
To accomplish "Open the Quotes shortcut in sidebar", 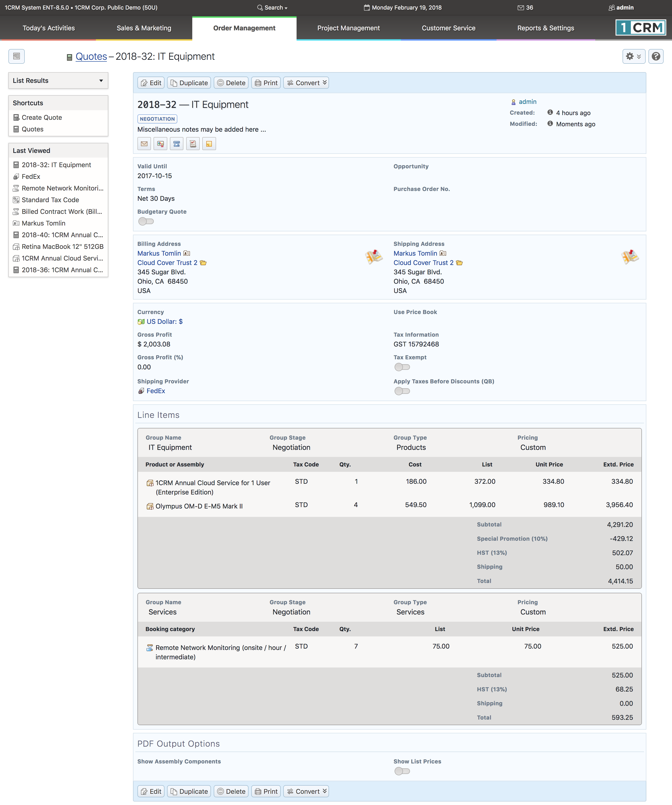I will coord(33,129).
